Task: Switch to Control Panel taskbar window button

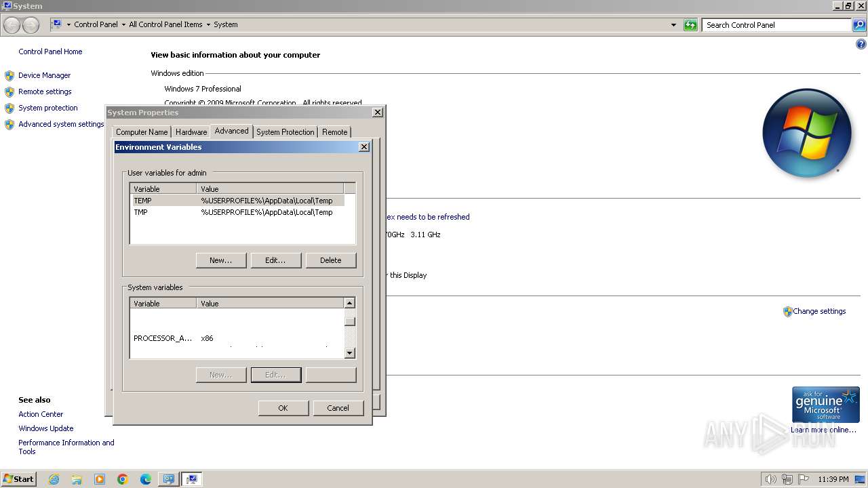Action: coord(168,479)
